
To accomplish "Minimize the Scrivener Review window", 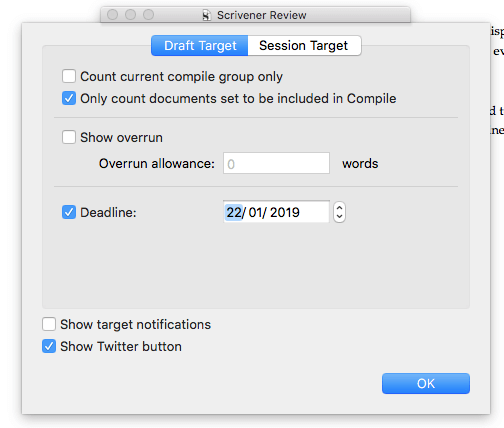I will coord(130,15).
